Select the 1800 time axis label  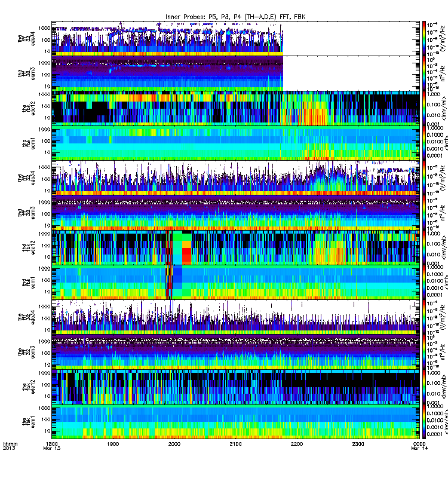click(x=51, y=444)
